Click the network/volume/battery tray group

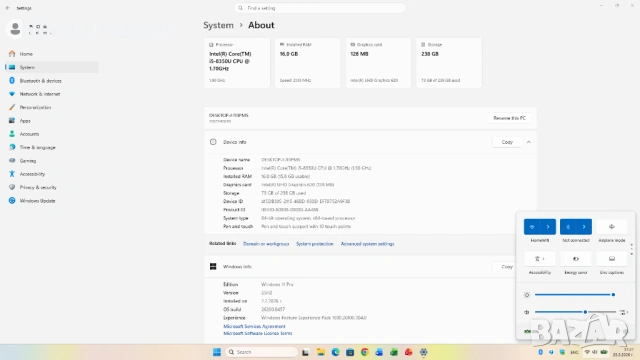pyautogui.click(x=596, y=352)
